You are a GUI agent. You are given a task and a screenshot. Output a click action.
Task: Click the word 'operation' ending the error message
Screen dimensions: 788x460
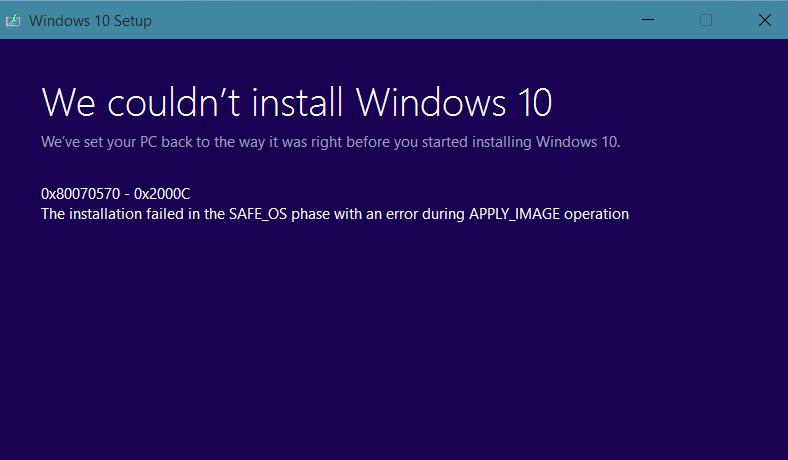coord(597,215)
